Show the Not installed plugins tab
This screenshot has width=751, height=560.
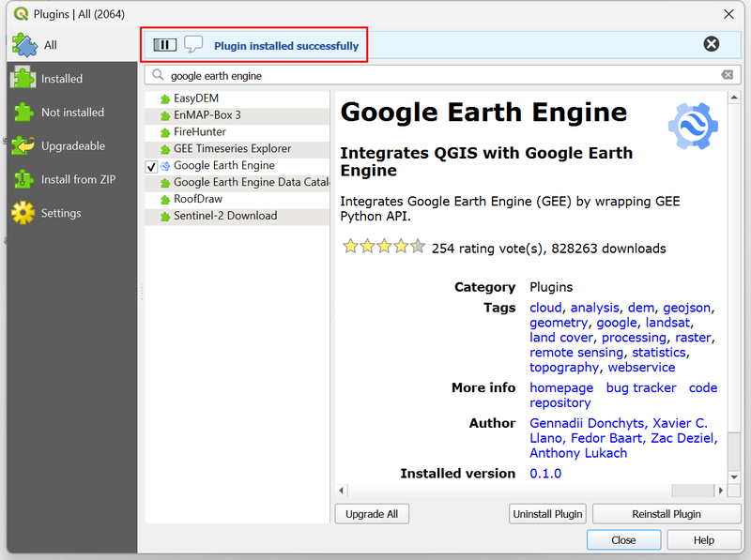(x=72, y=112)
